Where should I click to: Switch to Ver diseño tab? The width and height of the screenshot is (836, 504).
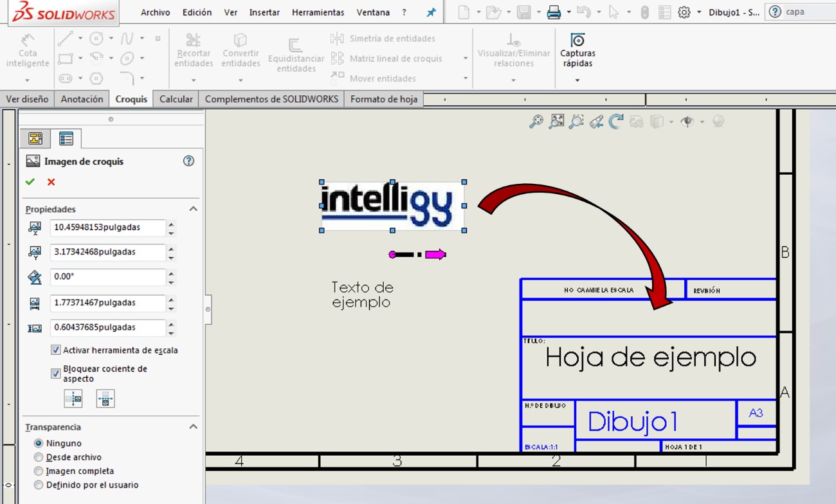click(27, 99)
